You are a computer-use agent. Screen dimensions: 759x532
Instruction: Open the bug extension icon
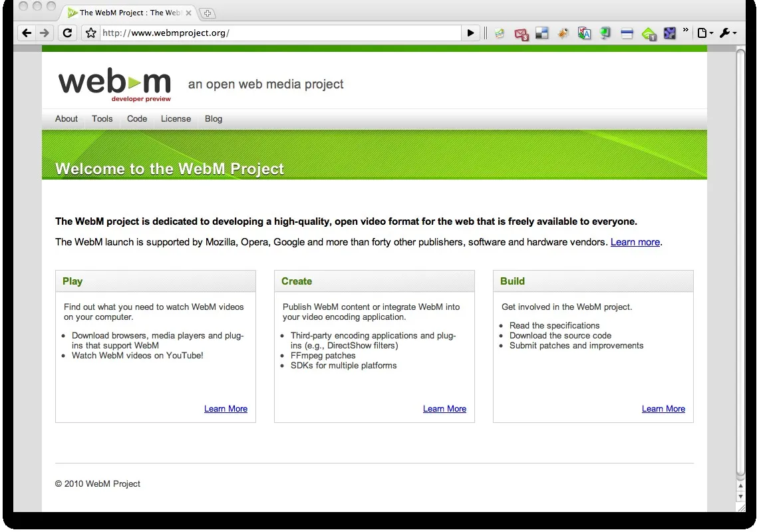(x=563, y=33)
